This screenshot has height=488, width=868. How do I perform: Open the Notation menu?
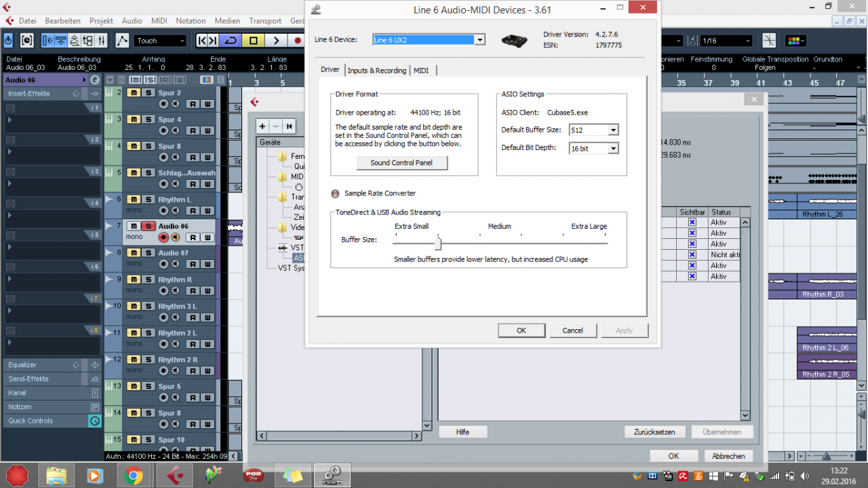(x=191, y=21)
